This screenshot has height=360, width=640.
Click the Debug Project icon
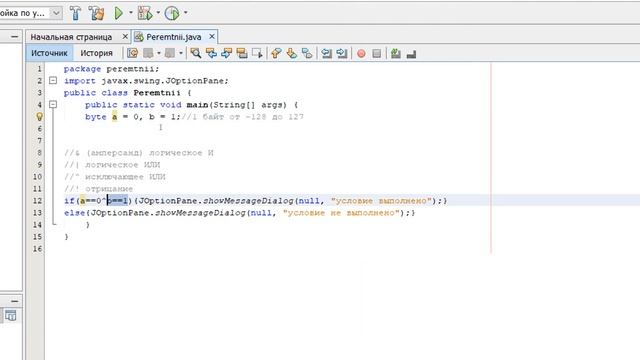click(145, 13)
